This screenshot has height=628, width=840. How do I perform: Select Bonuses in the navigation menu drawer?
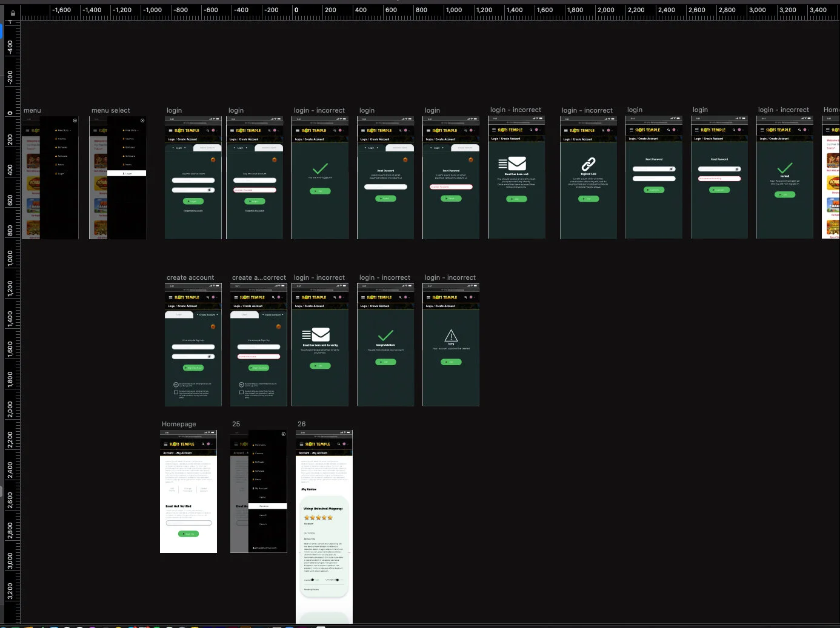(62, 147)
